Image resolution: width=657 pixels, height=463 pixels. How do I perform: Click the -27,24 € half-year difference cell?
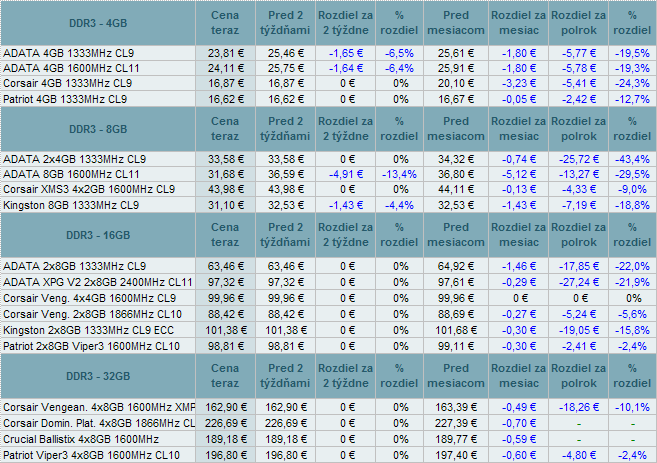click(x=579, y=282)
